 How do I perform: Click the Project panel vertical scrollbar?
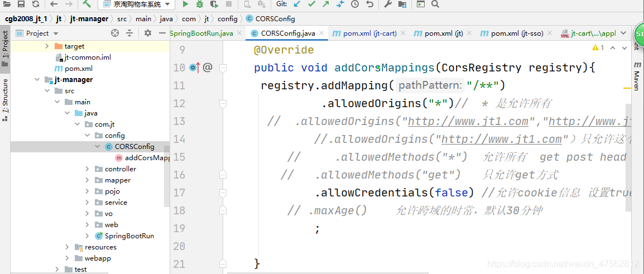(167, 176)
